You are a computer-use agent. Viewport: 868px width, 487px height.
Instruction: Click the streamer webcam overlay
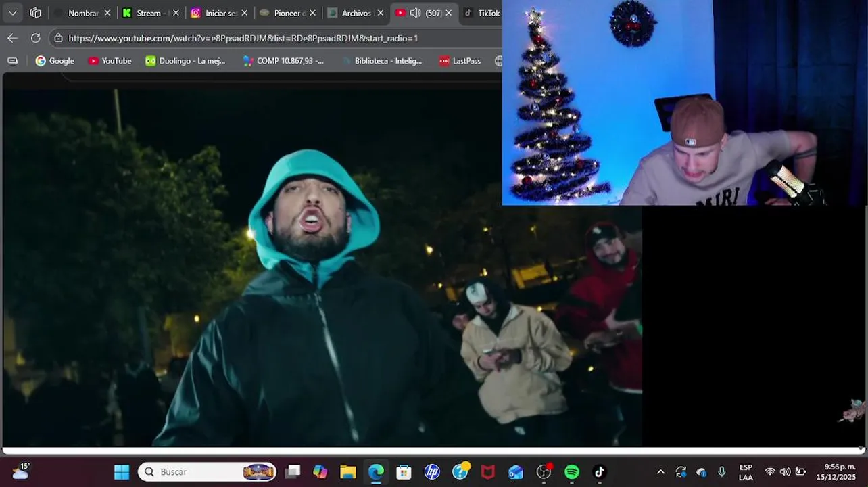pyautogui.click(x=684, y=102)
